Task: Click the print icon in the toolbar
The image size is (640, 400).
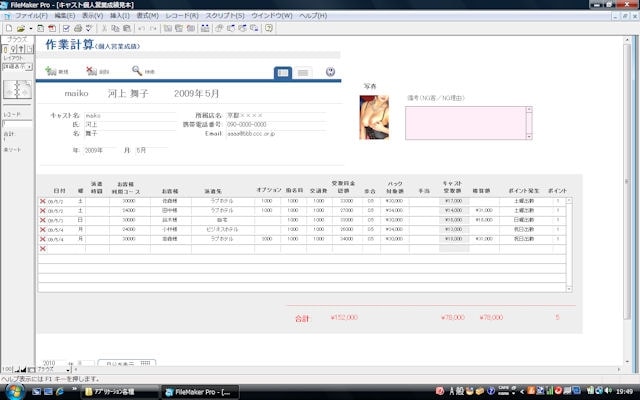Action: tap(77, 29)
